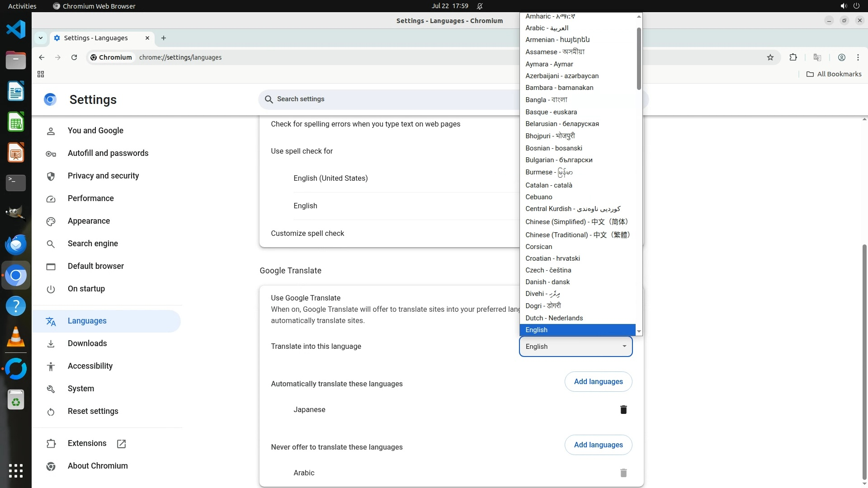Add languages to never translate list
Viewport: 868px width, 488px height.
point(598,445)
